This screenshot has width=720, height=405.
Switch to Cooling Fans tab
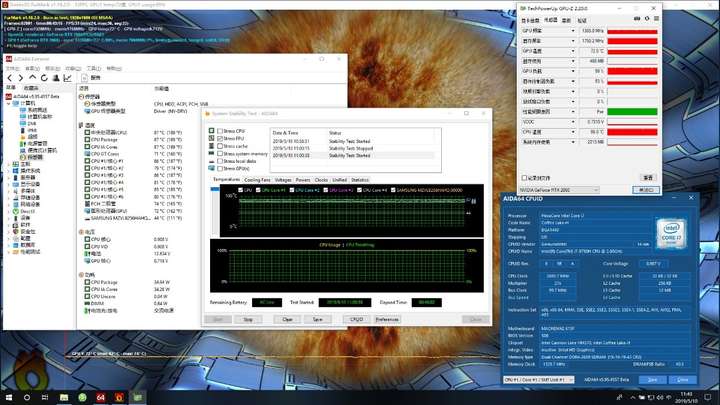tap(257, 180)
